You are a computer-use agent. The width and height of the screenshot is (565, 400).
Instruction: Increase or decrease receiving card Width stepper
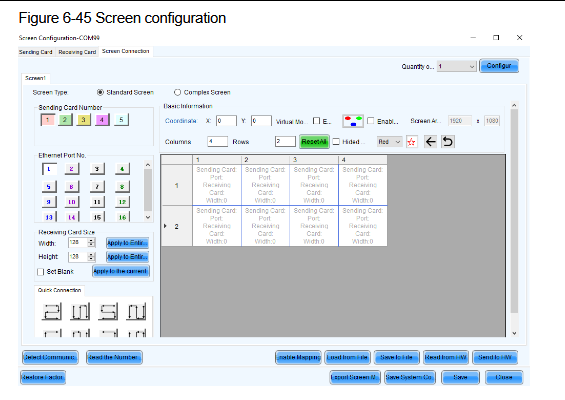(x=92, y=243)
